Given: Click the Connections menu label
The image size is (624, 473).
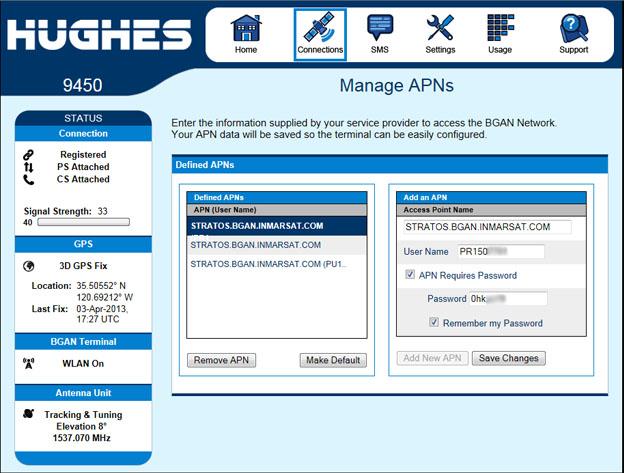Looking at the screenshot, I should click(x=320, y=50).
